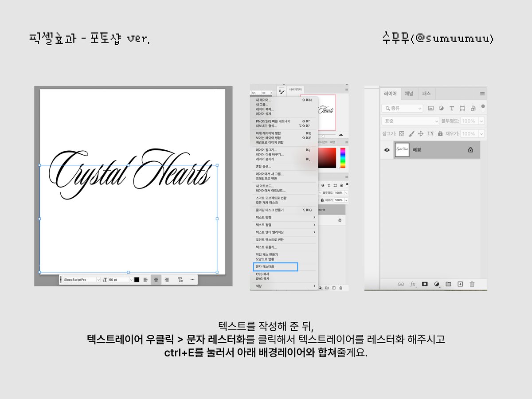Choose 스마트 오브젝트로 변환 in context menu

click(x=285, y=197)
